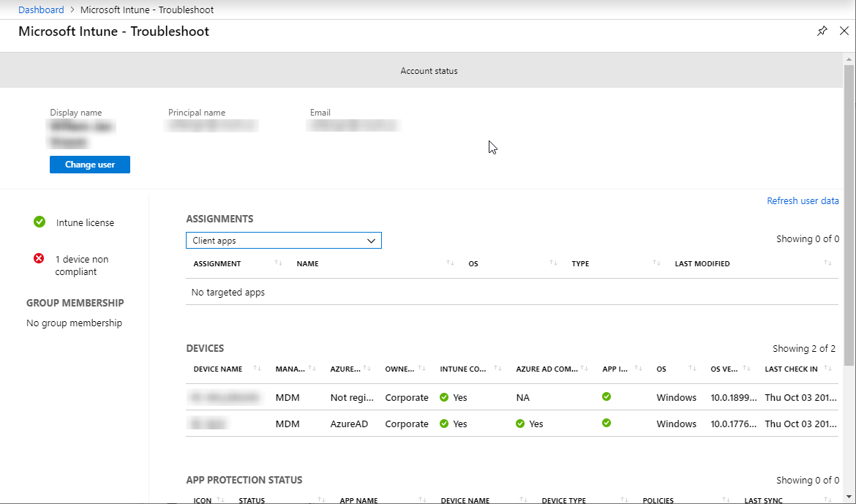Sort assignments by Last Modified arrows
Image resolution: width=856 pixels, height=504 pixels.
(x=827, y=263)
